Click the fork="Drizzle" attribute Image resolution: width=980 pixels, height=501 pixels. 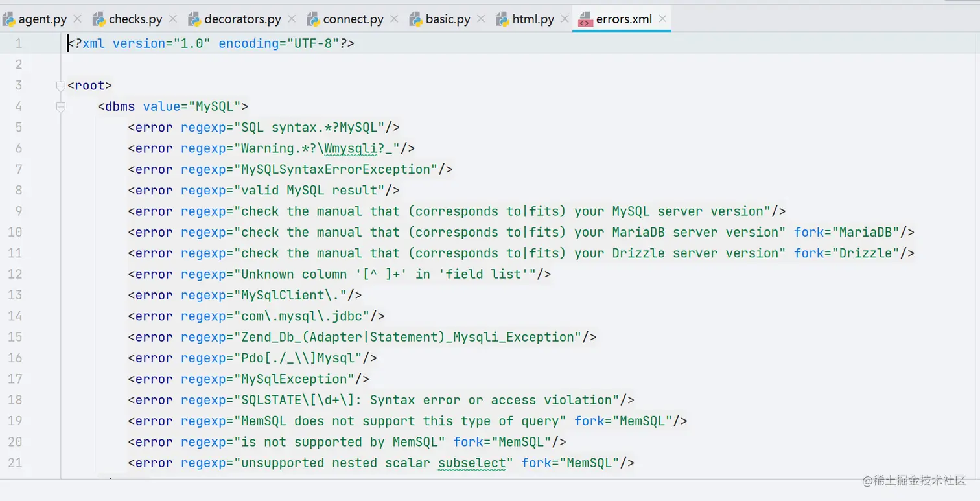pos(847,253)
